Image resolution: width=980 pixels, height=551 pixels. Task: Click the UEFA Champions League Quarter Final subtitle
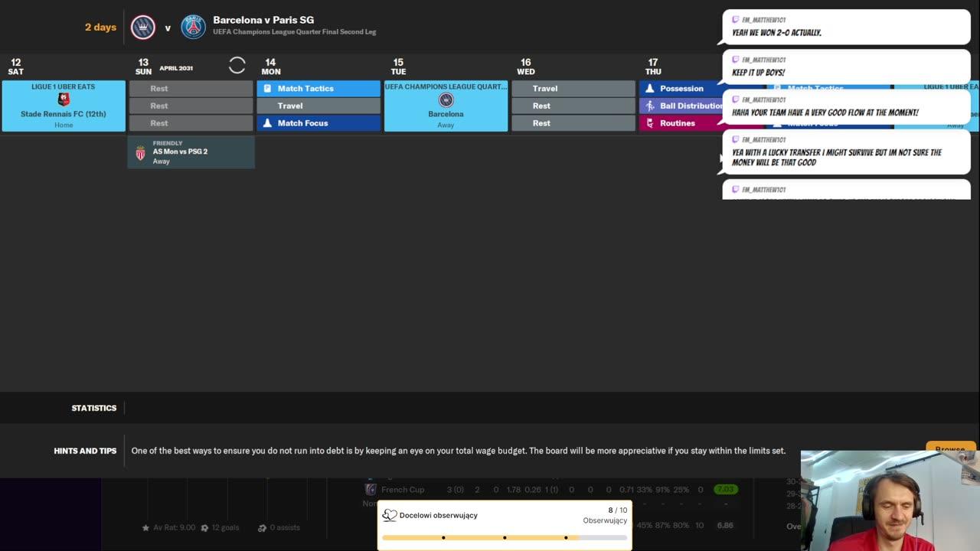click(x=295, y=32)
